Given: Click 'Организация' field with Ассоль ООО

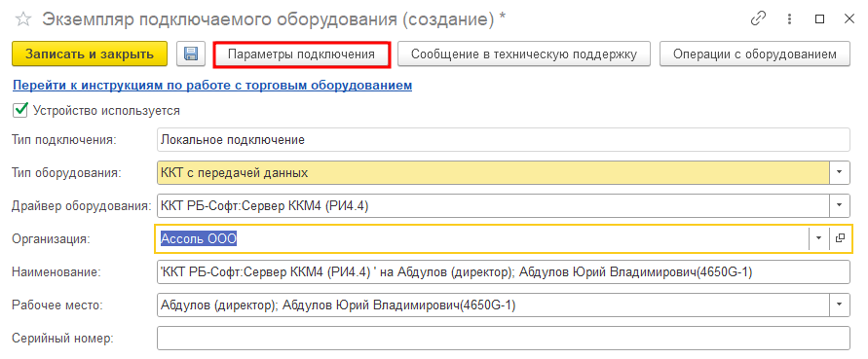Looking at the screenshot, I should click(482, 238).
